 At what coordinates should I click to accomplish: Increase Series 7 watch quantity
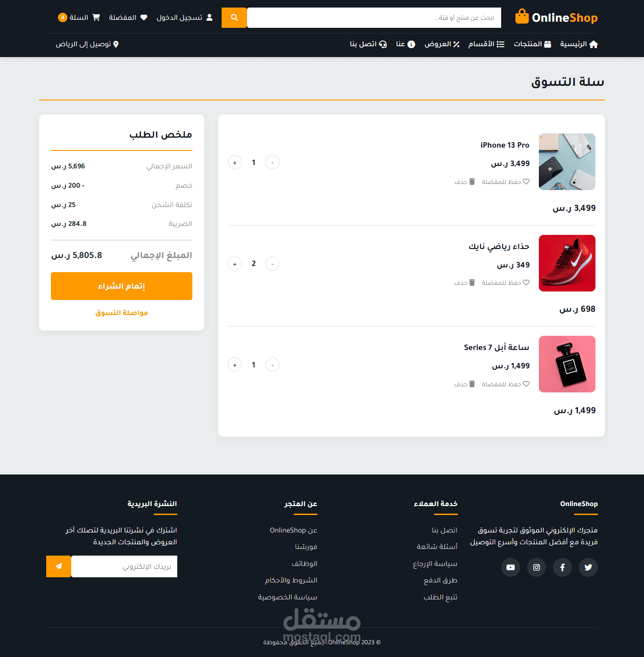pyautogui.click(x=235, y=365)
